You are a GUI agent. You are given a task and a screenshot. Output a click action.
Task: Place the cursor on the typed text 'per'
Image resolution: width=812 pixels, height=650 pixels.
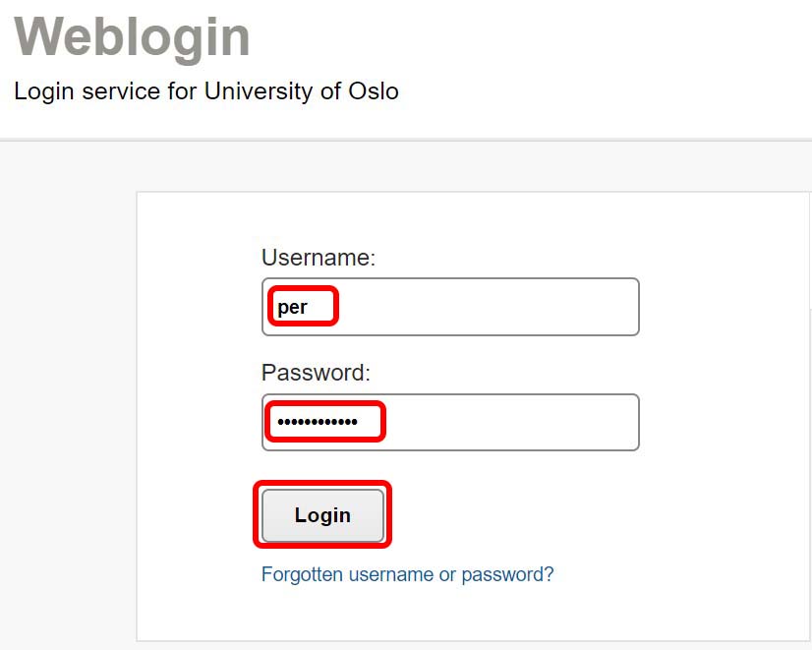[292, 307]
